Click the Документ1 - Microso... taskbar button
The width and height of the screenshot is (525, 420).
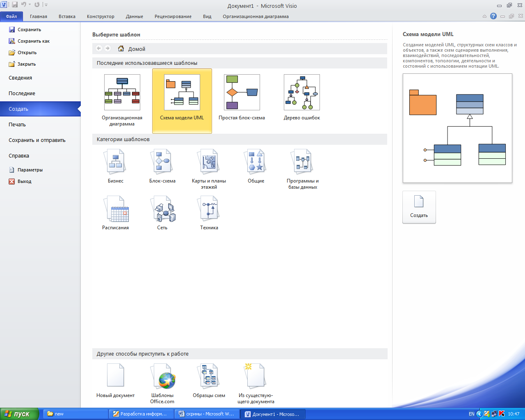coord(273,414)
